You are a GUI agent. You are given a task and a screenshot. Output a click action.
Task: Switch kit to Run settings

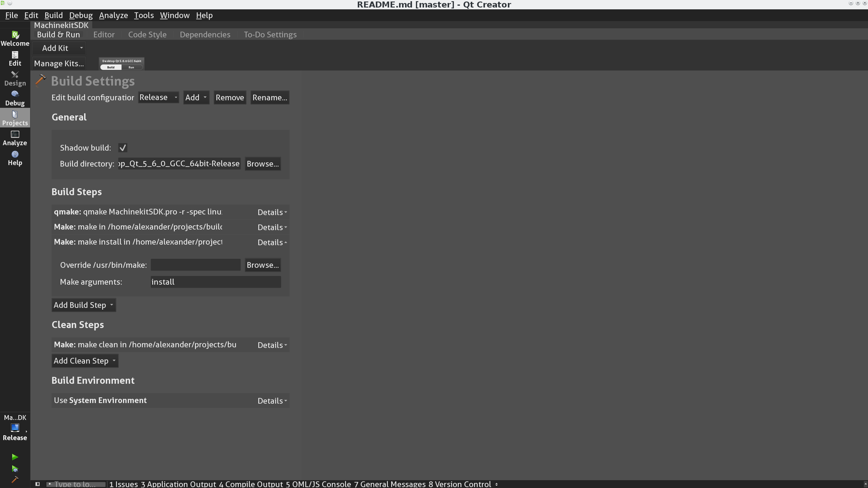(x=131, y=67)
